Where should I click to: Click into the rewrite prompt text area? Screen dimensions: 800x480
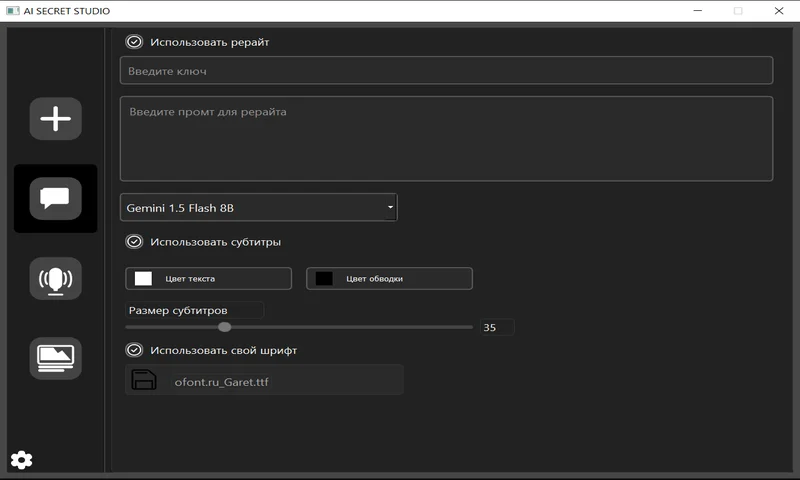coord(446,139)
